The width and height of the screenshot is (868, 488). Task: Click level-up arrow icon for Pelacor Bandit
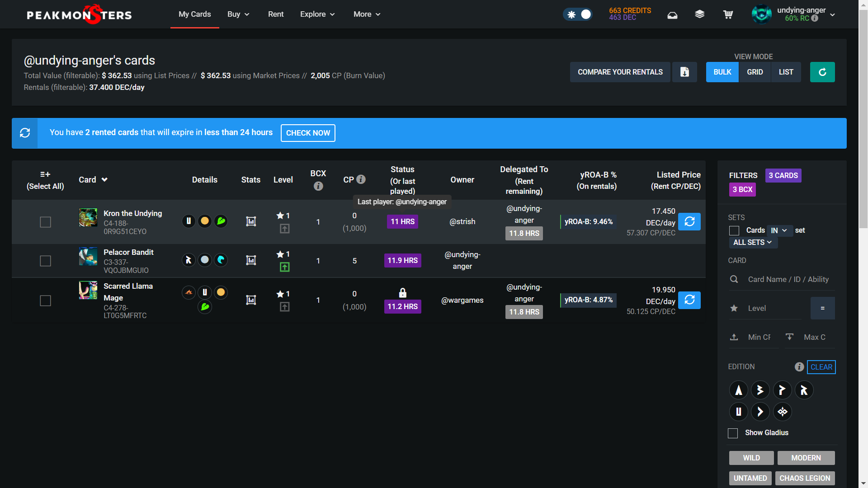pyautogui.click(x=284, y=267)
